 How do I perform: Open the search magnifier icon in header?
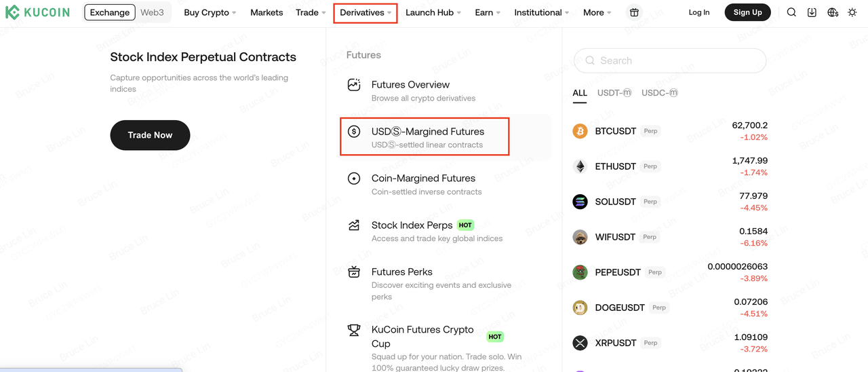tap(791, 12)
